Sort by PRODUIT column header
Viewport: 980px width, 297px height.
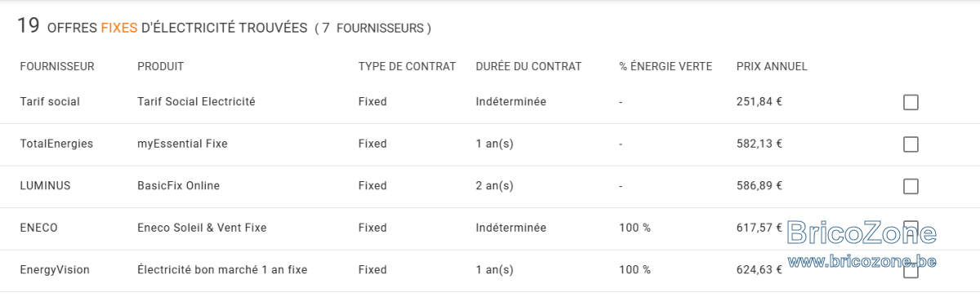160,66
